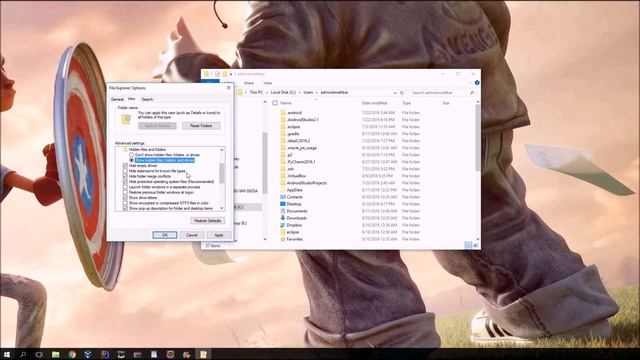The height and width of the screenshot is (360, 640).
Task: Toggle 'Hide protected operating system files'
Action: coord(125,182)
